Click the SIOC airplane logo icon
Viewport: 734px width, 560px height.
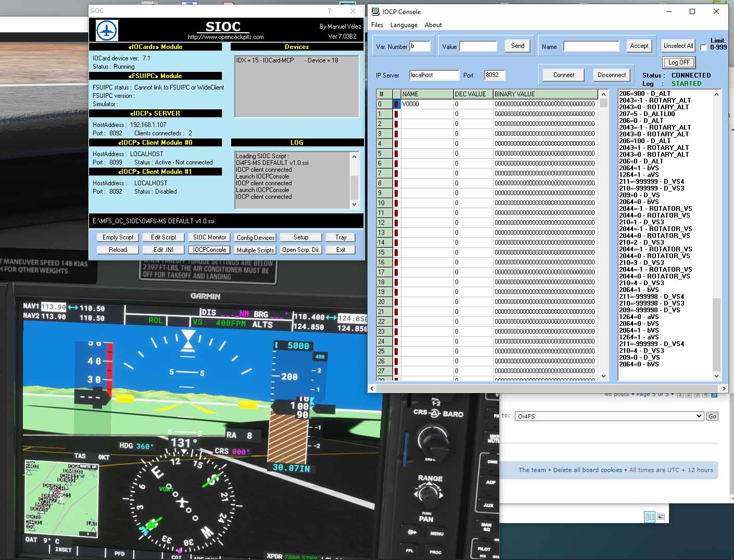[107, 31]
